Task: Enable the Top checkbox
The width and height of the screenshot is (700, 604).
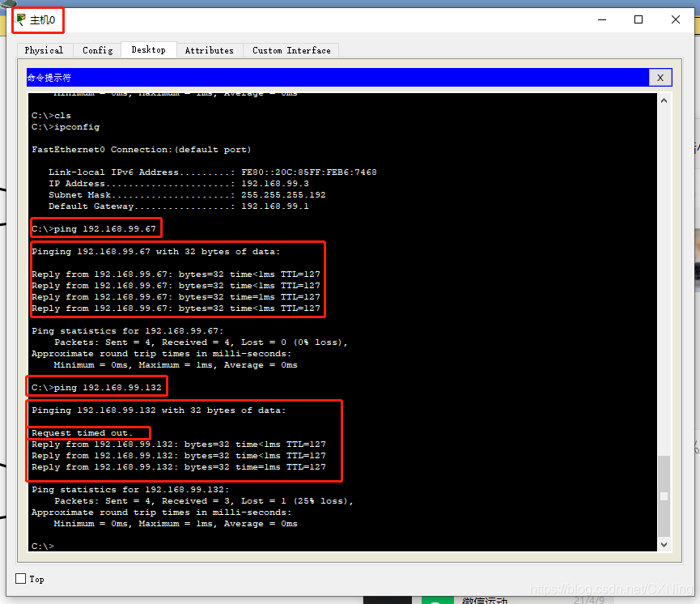Action: 20,579
